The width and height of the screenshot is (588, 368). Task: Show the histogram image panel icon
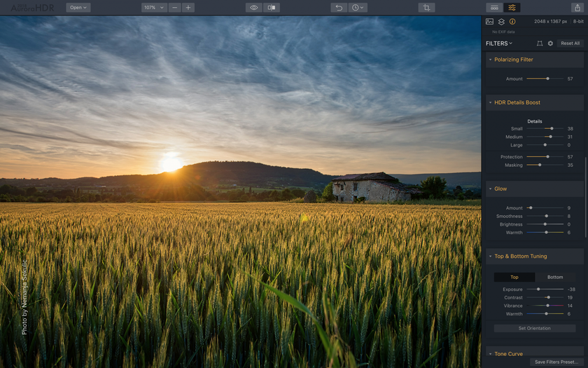tap(490, 22)
